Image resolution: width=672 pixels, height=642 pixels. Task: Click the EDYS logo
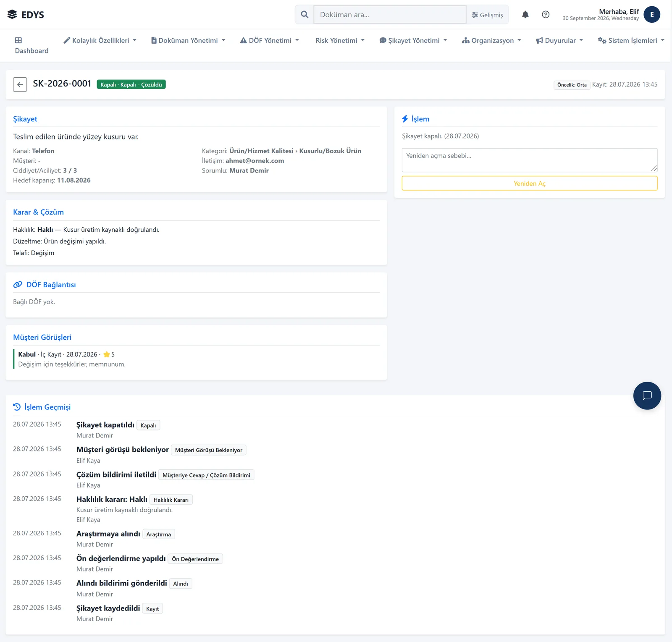[26, 15]
